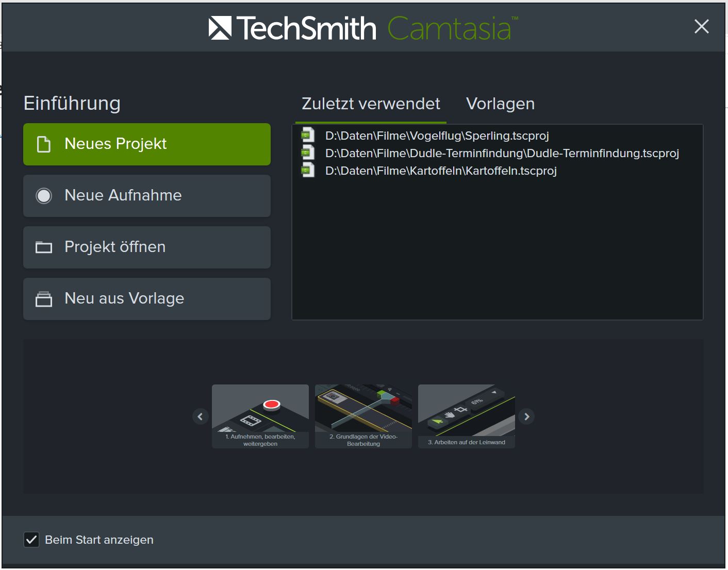Open tutorial 1 Aufnehmen, bearbeiten, weitergeben
Viewport: 728px width, 570px height.
tap(260, 416)
